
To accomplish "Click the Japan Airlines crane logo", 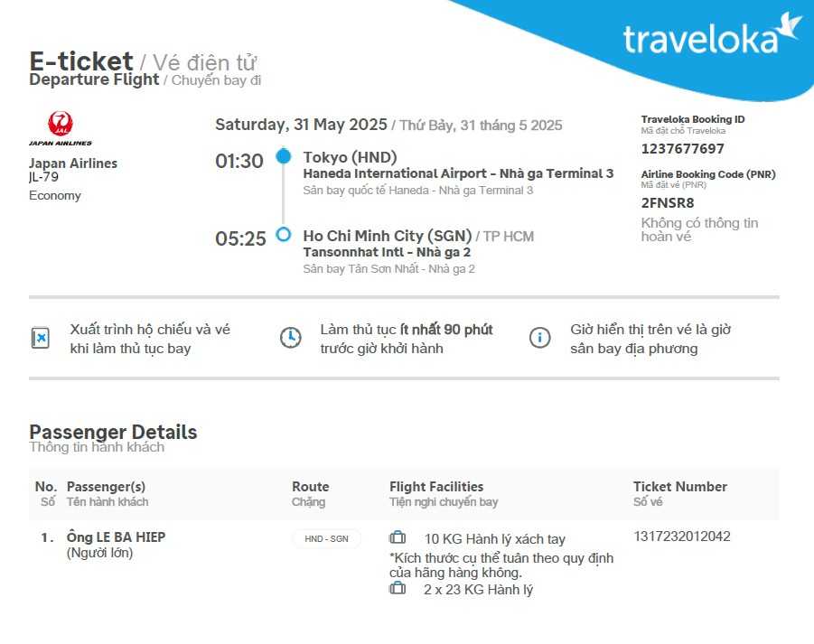I will [61, 124].
